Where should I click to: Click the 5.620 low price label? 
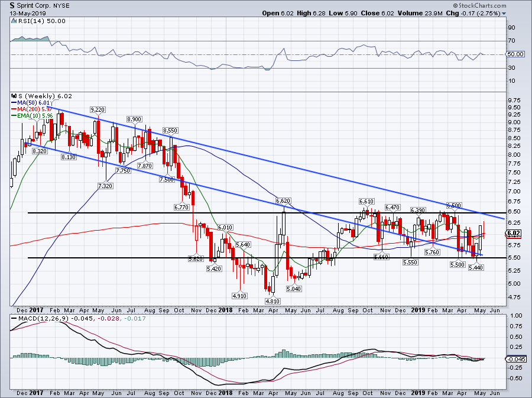point(196,258)
